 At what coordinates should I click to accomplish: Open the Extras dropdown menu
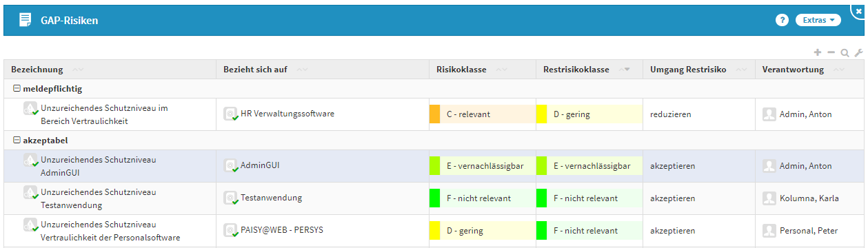point(818,20)
